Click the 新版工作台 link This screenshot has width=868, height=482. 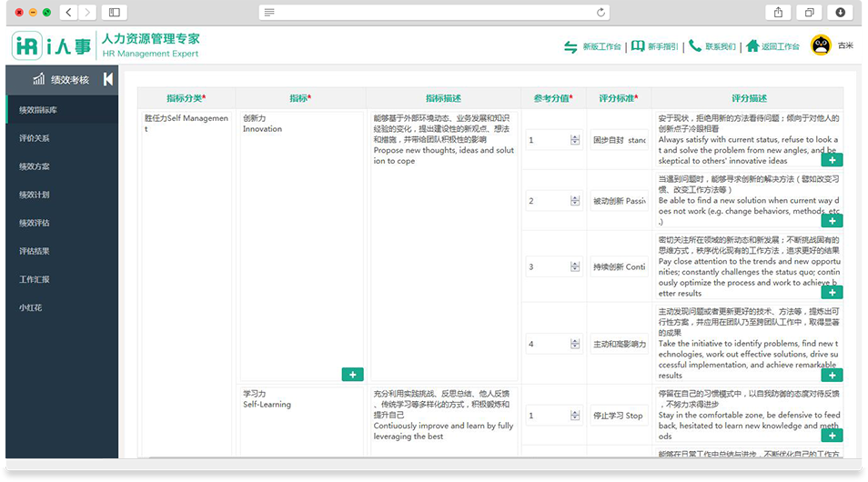point(601,47)
